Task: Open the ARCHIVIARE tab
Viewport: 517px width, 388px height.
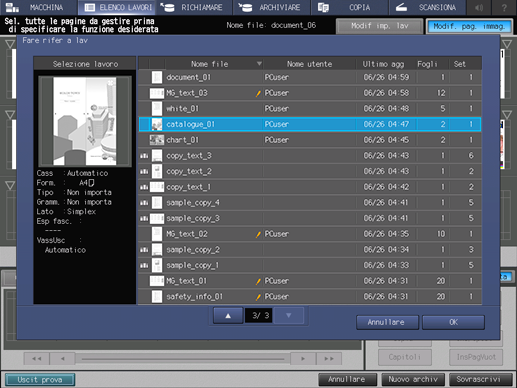Action: (x=271, y=7)
